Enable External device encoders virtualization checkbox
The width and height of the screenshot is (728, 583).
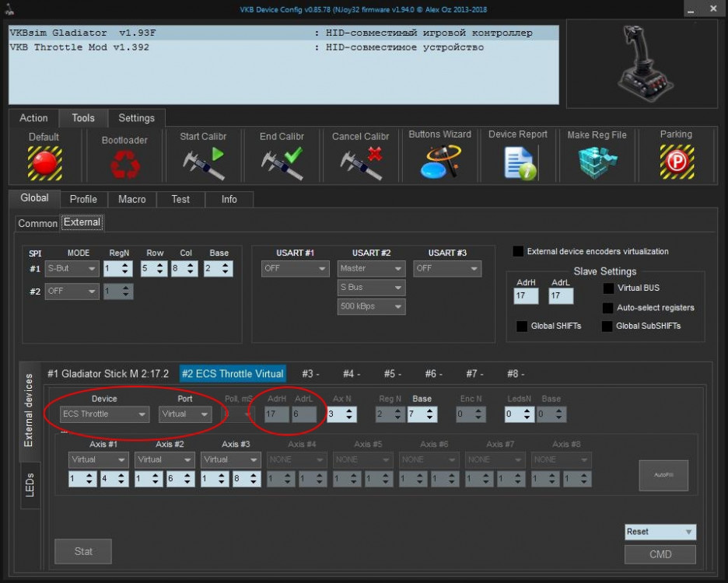[518, 252]
